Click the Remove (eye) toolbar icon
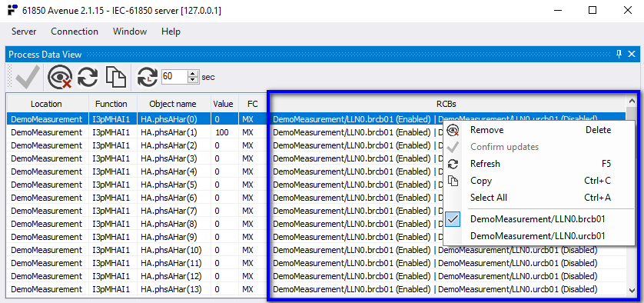644x303 pixels. point(59,77)
